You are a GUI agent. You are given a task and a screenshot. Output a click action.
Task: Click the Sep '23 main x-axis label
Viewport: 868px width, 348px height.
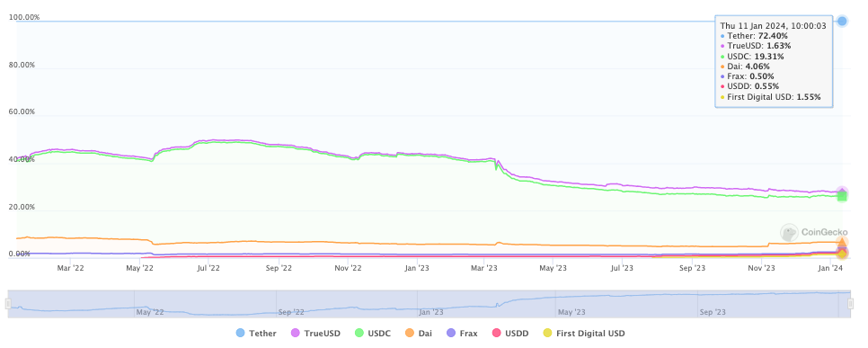point(692,268)
